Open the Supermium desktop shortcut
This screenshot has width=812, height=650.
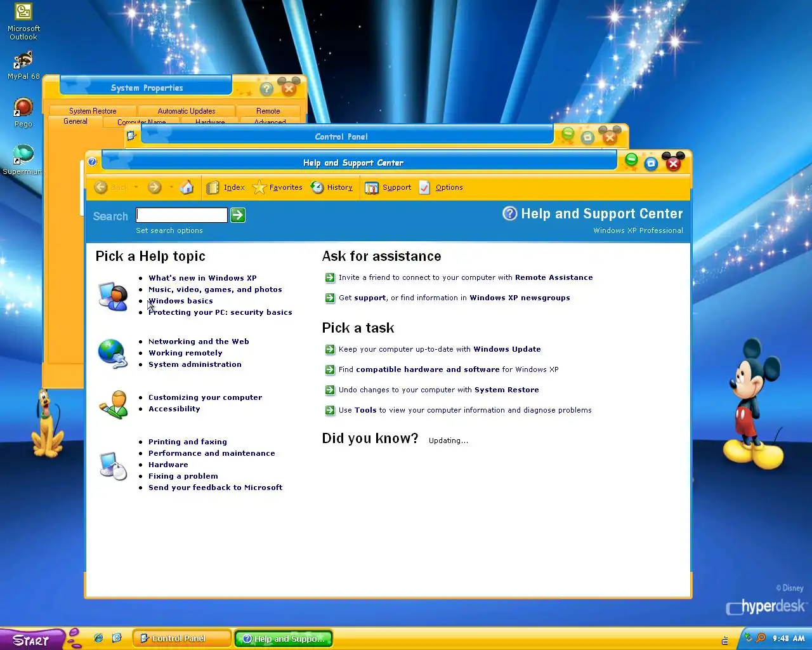click(23, 159)
